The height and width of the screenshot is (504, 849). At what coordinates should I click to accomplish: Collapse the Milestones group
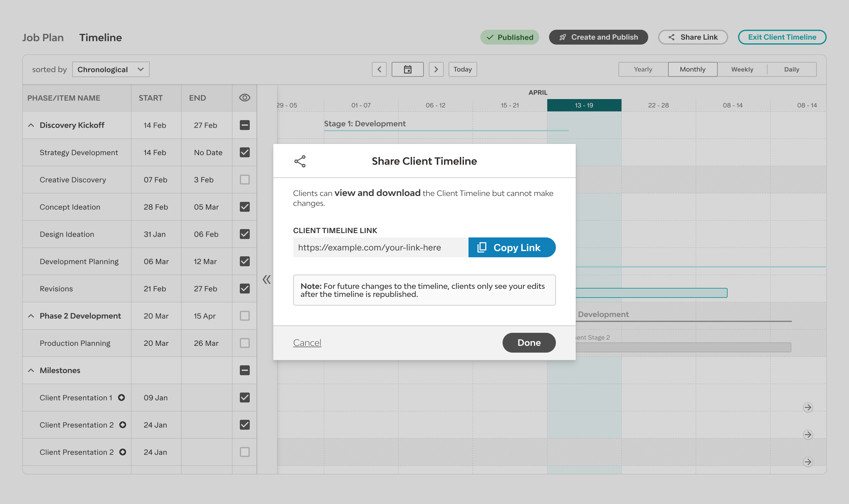pos(31,370)
